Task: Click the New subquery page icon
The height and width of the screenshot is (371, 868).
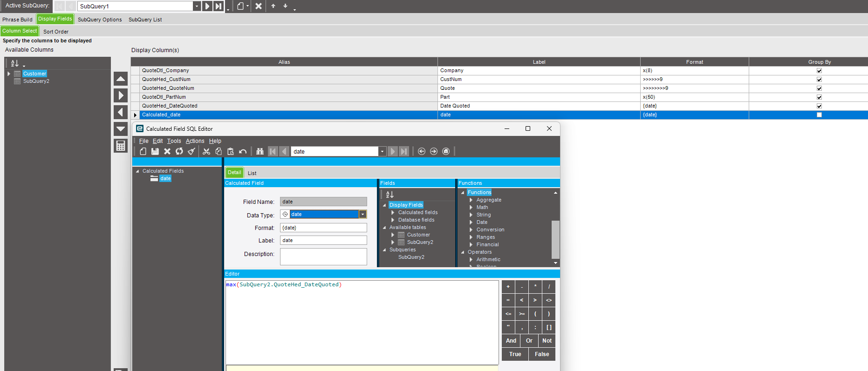Action: 240,6
